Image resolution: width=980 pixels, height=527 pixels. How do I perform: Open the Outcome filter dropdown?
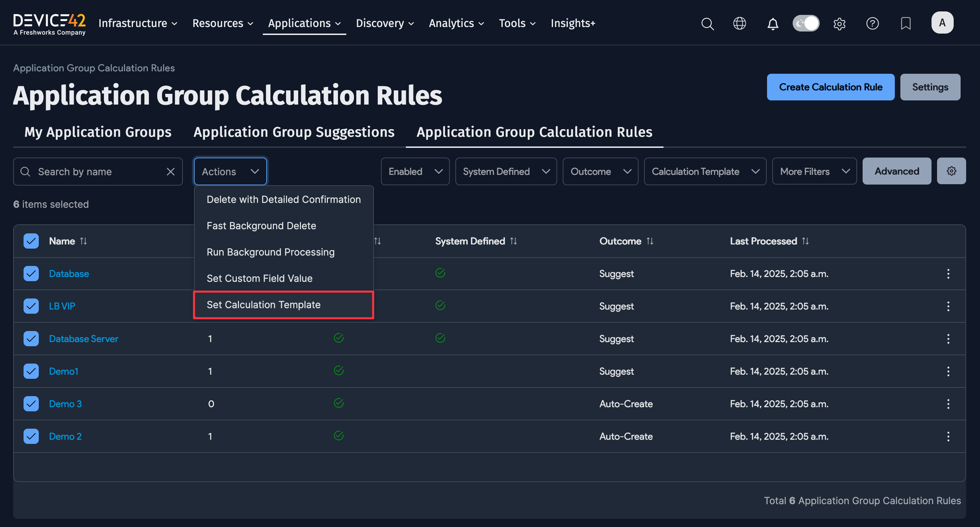click(600, 171)
